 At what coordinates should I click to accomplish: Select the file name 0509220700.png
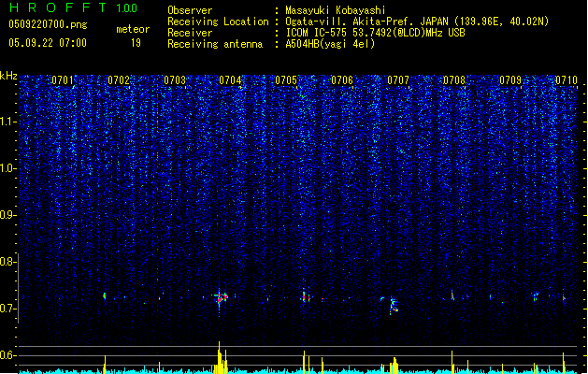pyautogui.click(x=48, y=24)
